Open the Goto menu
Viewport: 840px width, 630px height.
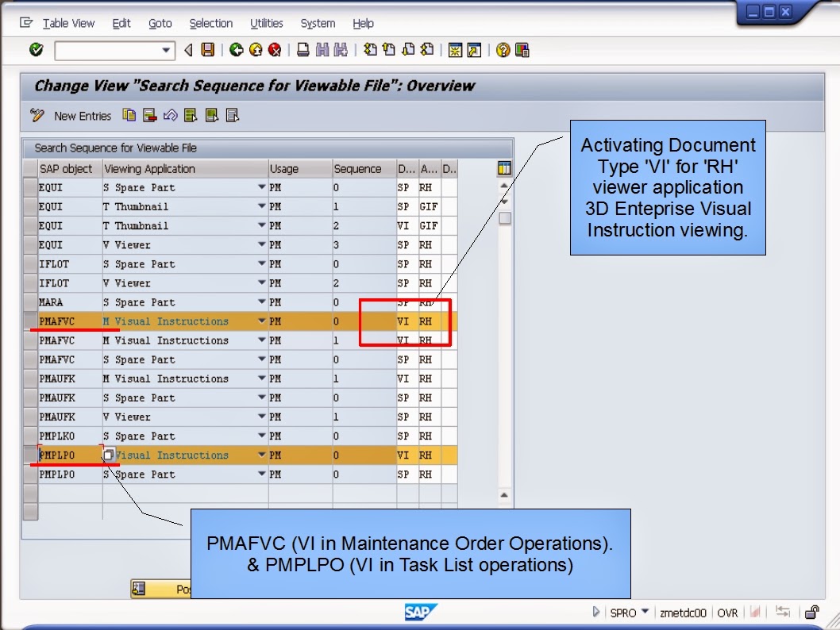coord(160,23)
